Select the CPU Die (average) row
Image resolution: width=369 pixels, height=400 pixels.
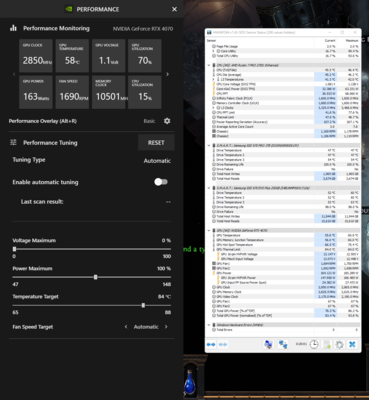tap(283, 75)
